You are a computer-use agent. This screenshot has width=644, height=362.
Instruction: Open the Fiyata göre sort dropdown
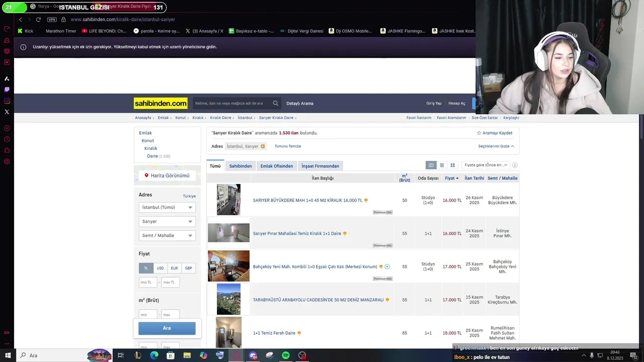[486, 165]
